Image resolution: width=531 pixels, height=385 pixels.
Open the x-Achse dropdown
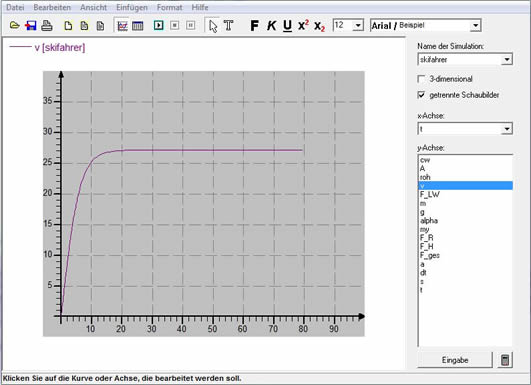[x=507, y=129]
